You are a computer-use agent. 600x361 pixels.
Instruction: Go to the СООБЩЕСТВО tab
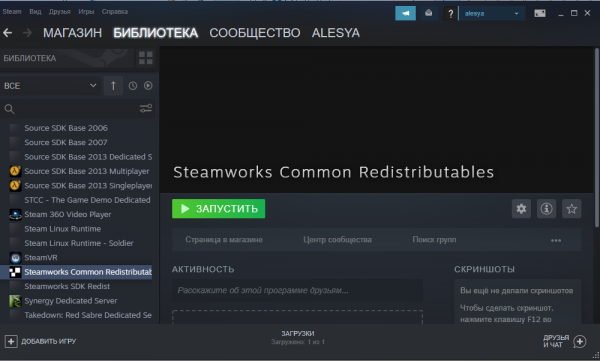click(x=254, y=33)
